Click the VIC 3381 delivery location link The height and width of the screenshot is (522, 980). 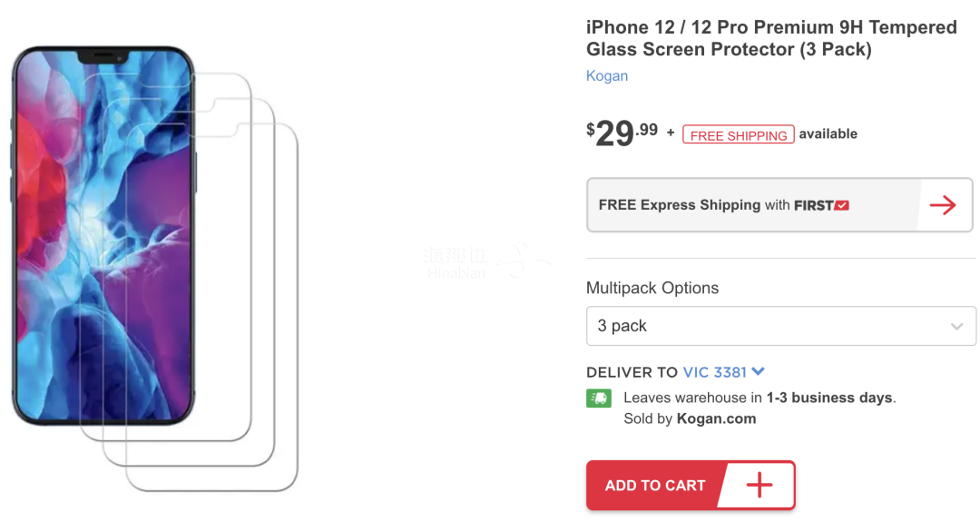tap(714, 372)
